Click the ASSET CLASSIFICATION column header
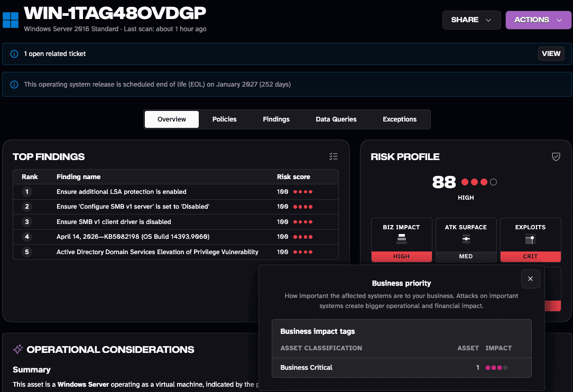Image resolution: width=573 pixels, height=392 pixels. click(x=321, y=348)
